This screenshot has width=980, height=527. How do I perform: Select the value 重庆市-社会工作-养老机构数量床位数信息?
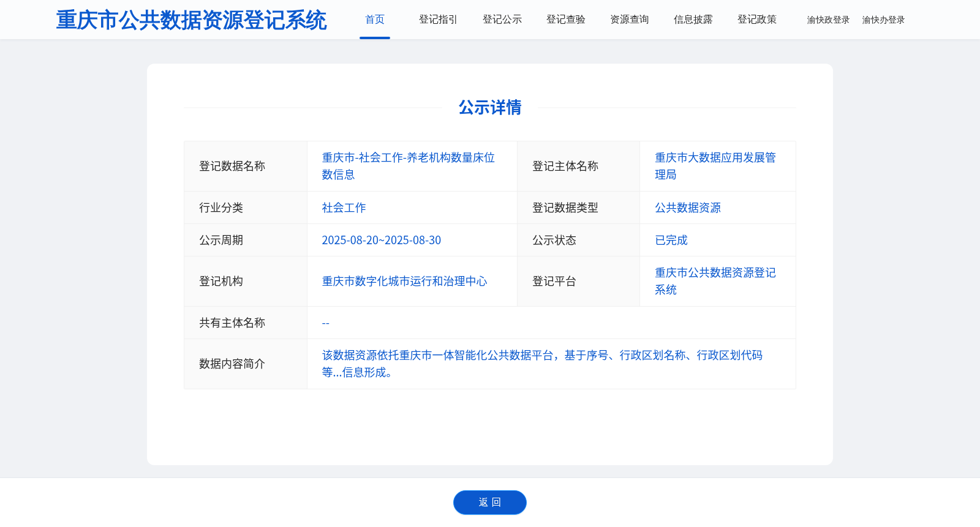409,166
